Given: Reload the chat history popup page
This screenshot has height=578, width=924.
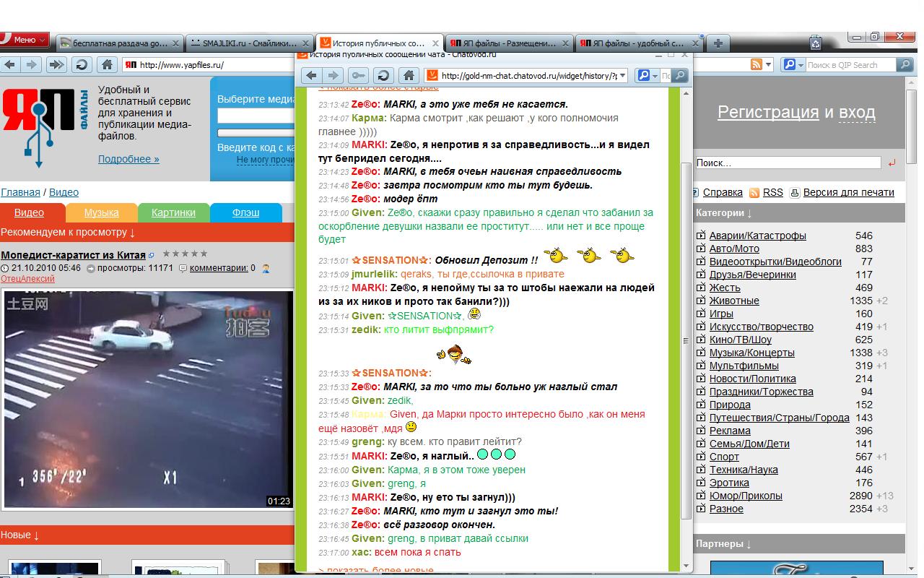Looking at the screenshot, I should click(383, 76).
